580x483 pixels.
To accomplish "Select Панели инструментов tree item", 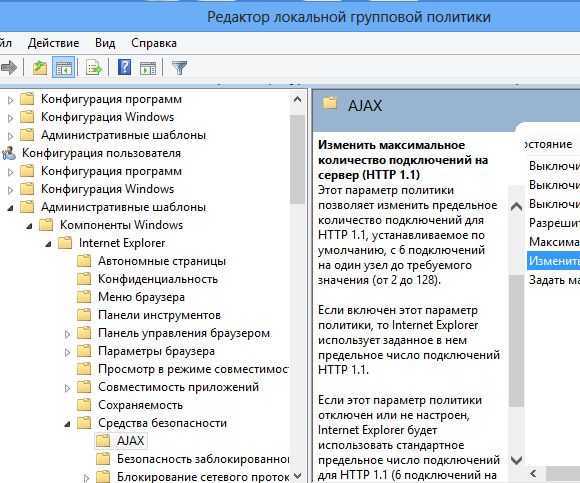I will (159, 315).
